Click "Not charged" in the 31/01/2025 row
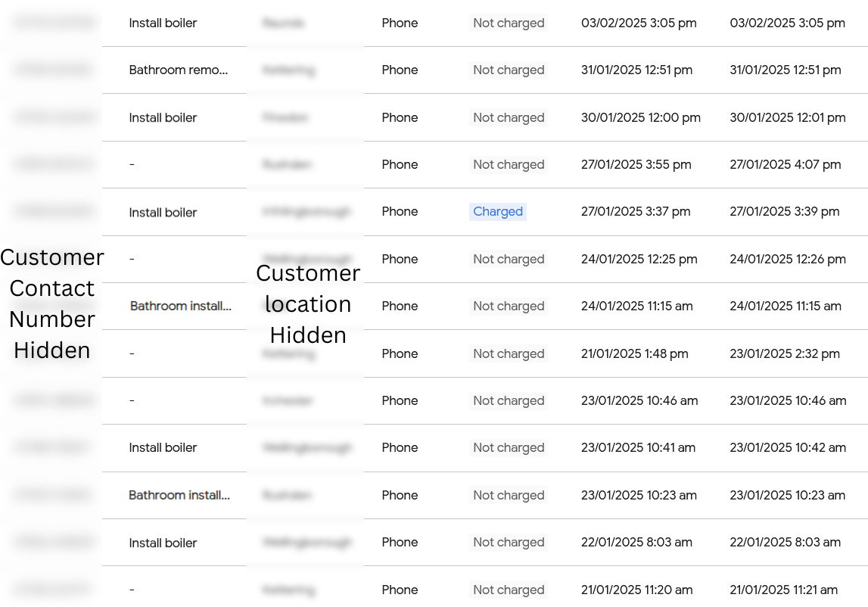The image size is (868, 607). 509,70
